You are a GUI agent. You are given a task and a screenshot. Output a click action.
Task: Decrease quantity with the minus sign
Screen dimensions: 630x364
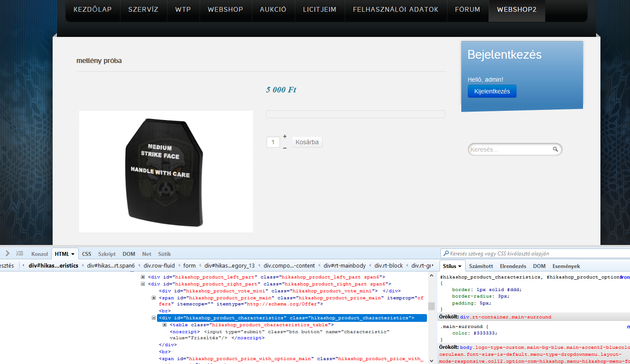[285, 148]
